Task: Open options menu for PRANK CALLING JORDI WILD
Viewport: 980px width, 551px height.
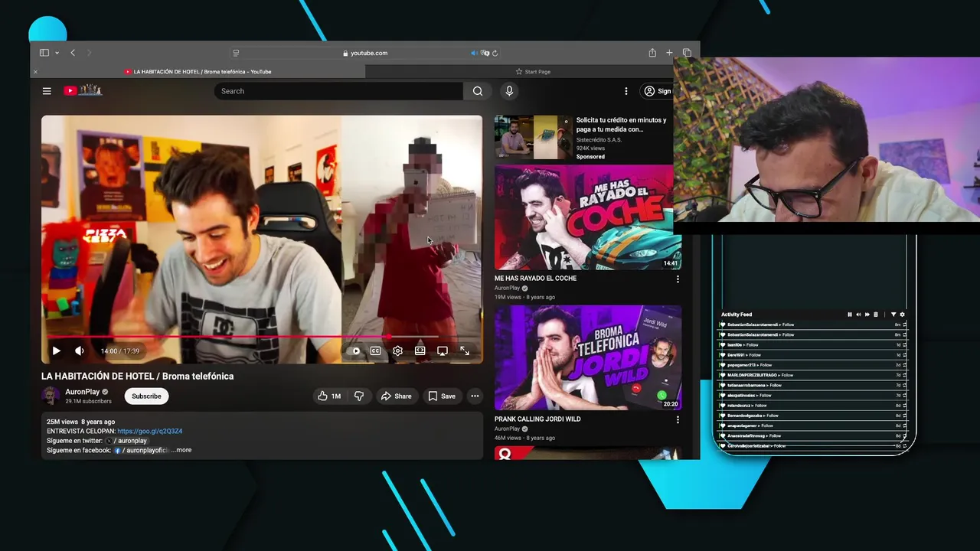Action: (678, 420)
